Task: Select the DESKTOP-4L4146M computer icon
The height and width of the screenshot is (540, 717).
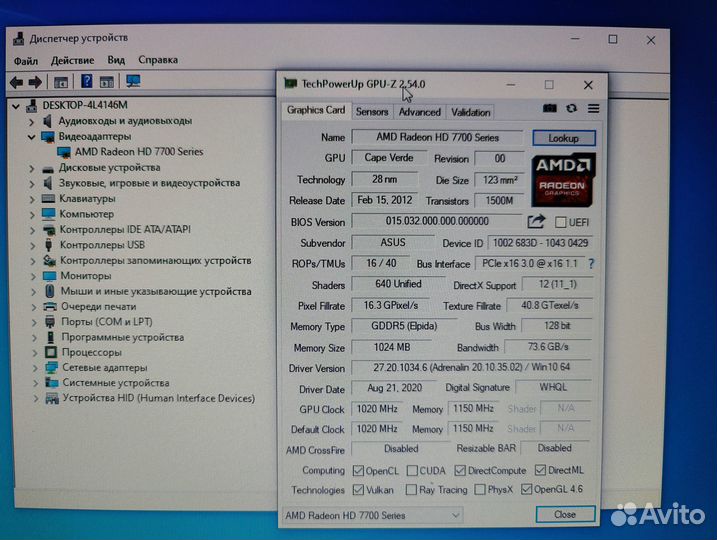Action: point(32,106)
